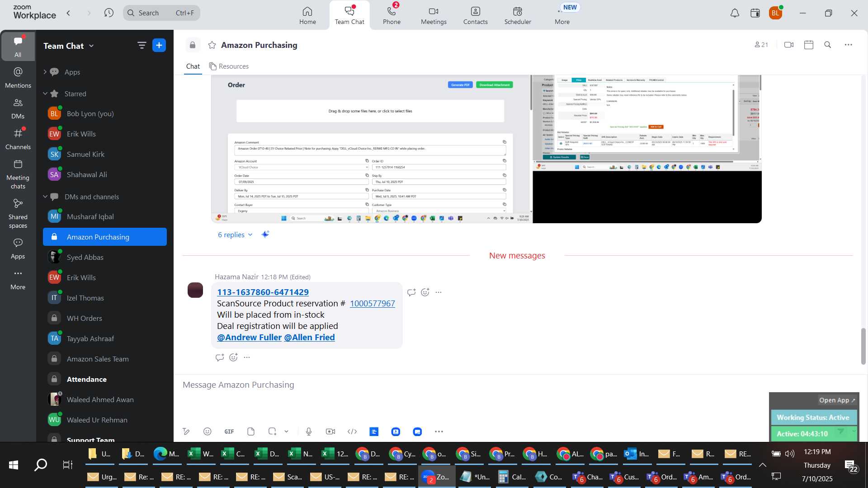Open the channel more options ellipsis
This screenshot has width=868, height=488.
tap(849, 45)
